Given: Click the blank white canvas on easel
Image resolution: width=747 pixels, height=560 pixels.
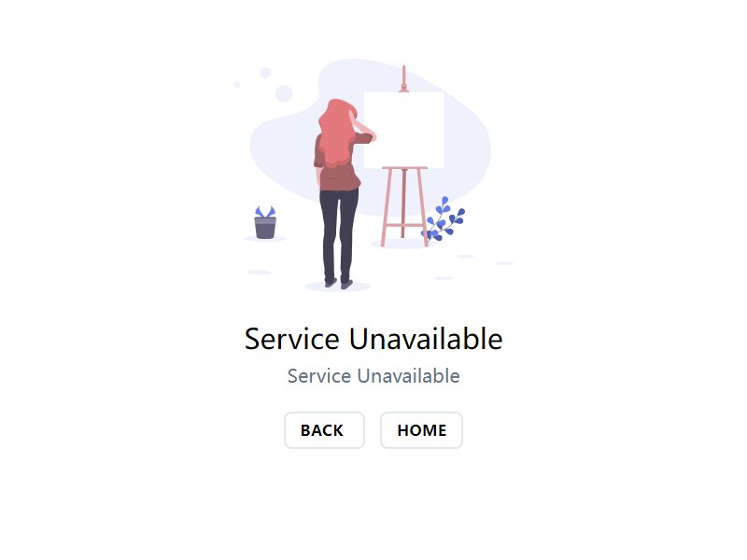Looking at the screenshot, I should pyautogui.click(x=404, y=130).
